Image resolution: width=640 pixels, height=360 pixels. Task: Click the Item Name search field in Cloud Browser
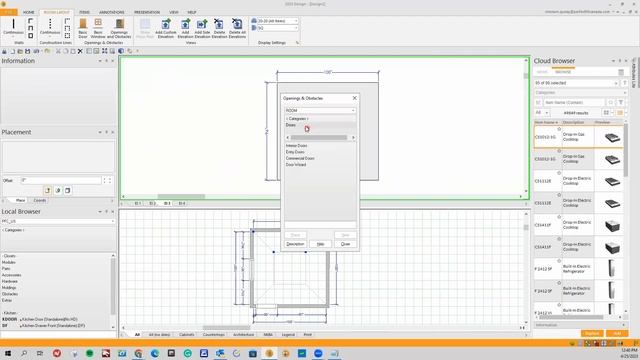[x=575, y=102]
